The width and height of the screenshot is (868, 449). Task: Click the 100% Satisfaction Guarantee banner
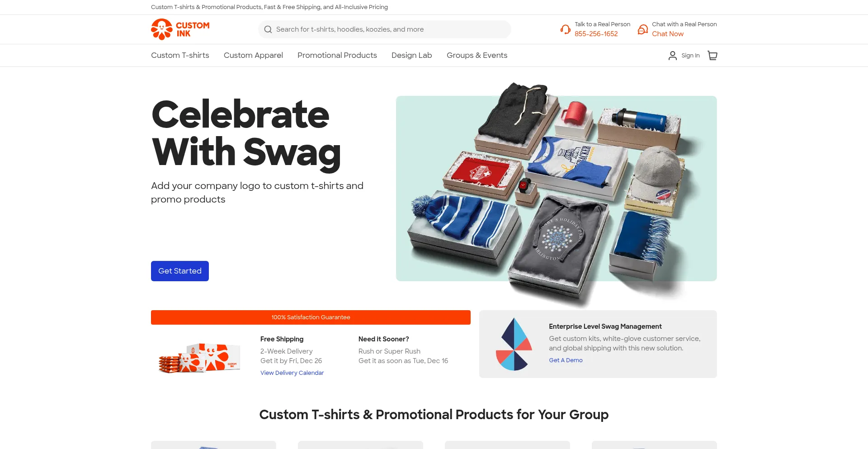point(311,317)
